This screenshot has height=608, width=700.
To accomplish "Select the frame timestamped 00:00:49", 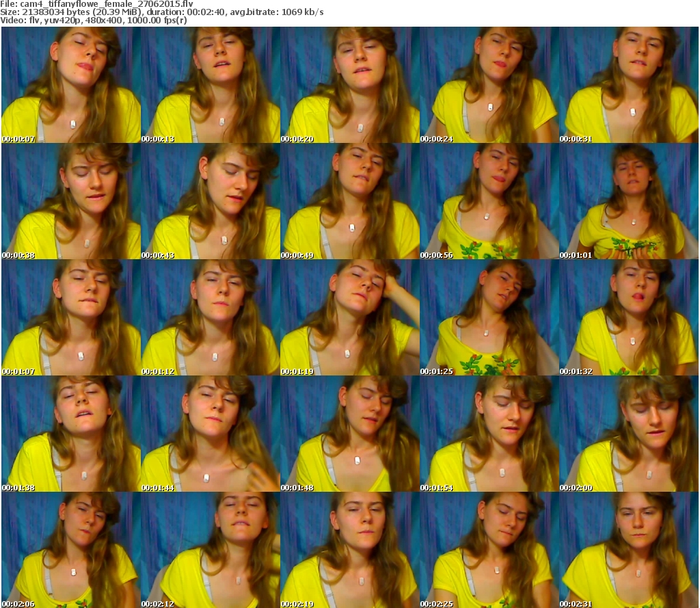I will (x=349, y=201).
